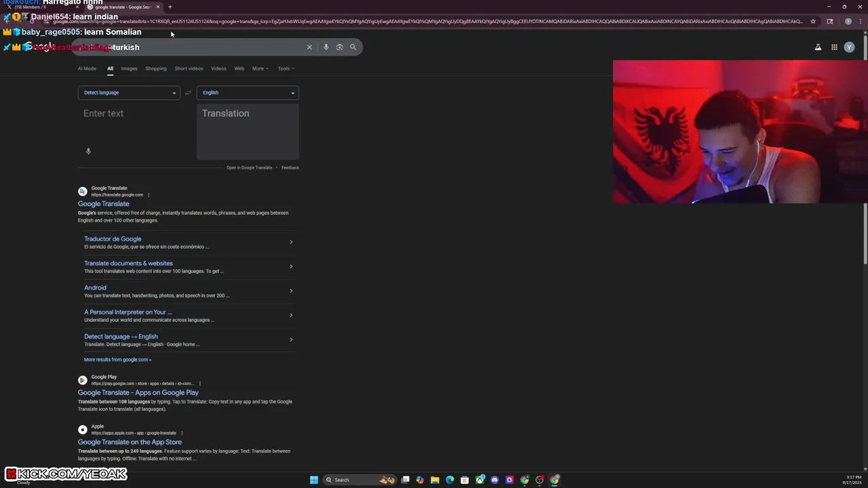Open the Windows Start menu
Viewport: 868px width, 488px height.
tap(314, 480)
